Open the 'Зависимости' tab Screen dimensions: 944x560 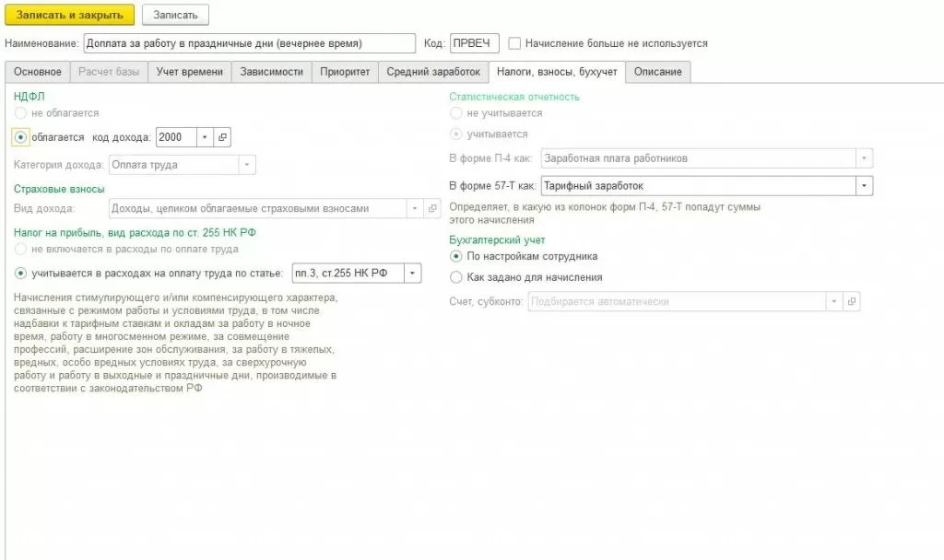[272, 72]
